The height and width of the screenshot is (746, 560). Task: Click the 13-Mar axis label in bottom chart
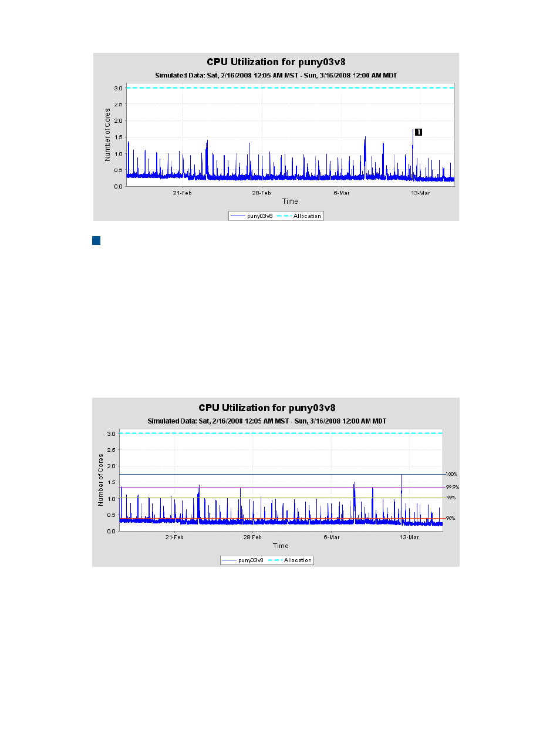tap(410, 537)
